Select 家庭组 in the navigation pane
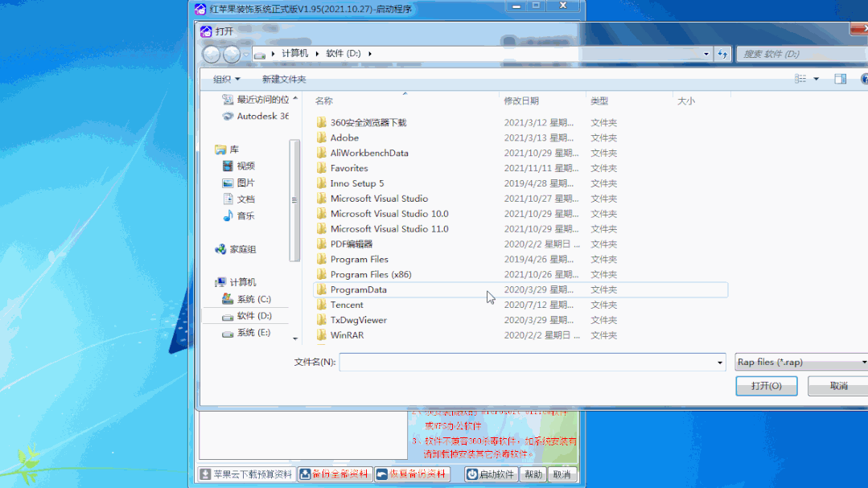This screenshot has width=868, height=488. tap(236, 249)
